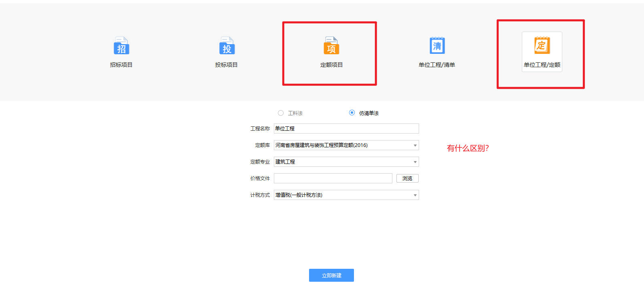Image resolution: width=644 pixels, height=304 pixels.
Task: Click the 工程名称 input field
Action: tap(346, 128)
